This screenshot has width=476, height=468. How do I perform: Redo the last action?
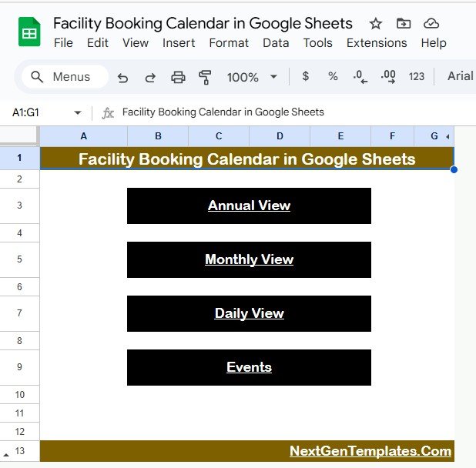(x=150, y=77)
